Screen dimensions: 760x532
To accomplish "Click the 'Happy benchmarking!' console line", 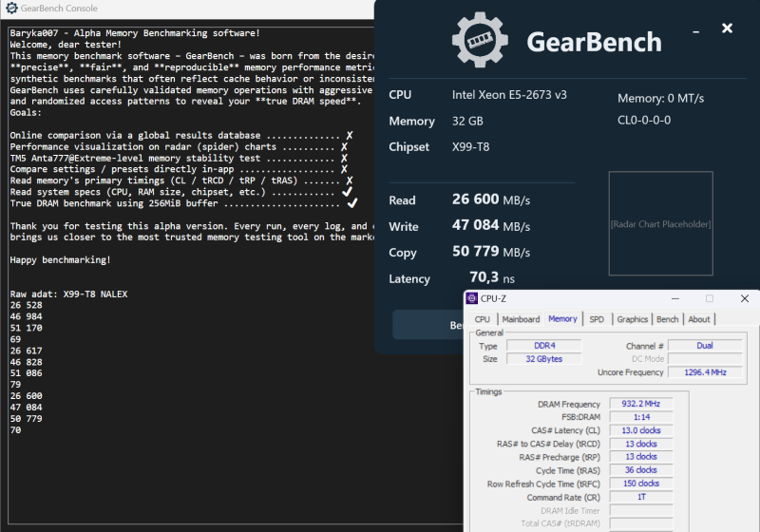I will 61,260.
